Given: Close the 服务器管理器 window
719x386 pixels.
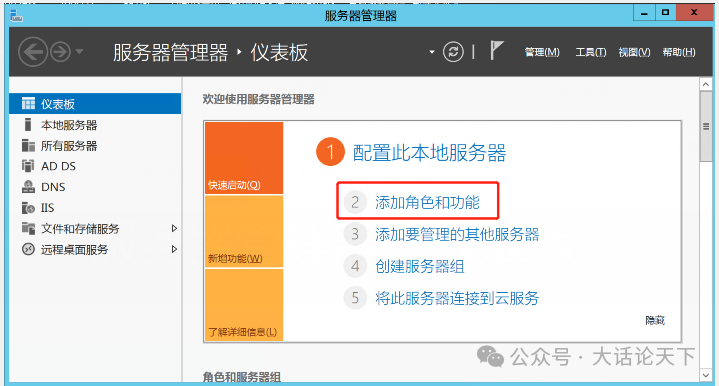Looking at the screenshot, I should [x=694, y=13].
